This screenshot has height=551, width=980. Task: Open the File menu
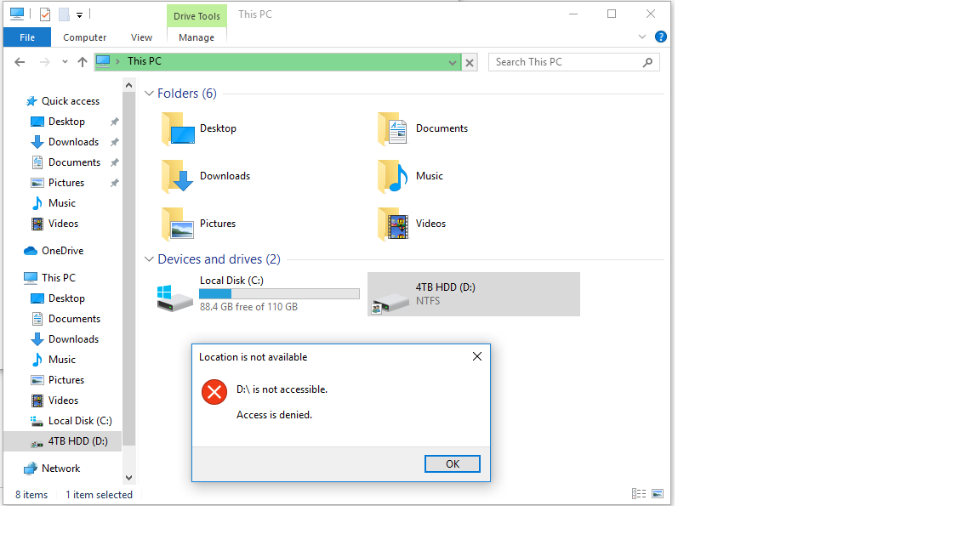click(27, 37)
